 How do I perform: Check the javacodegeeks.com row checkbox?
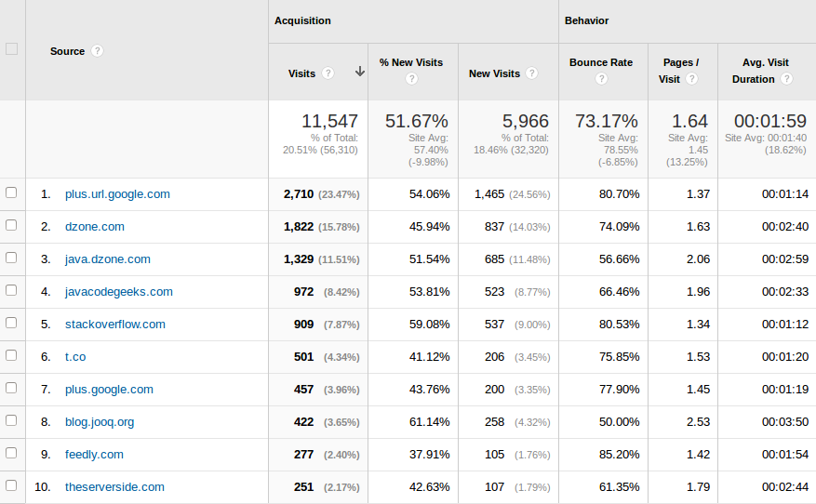point(11,290)
